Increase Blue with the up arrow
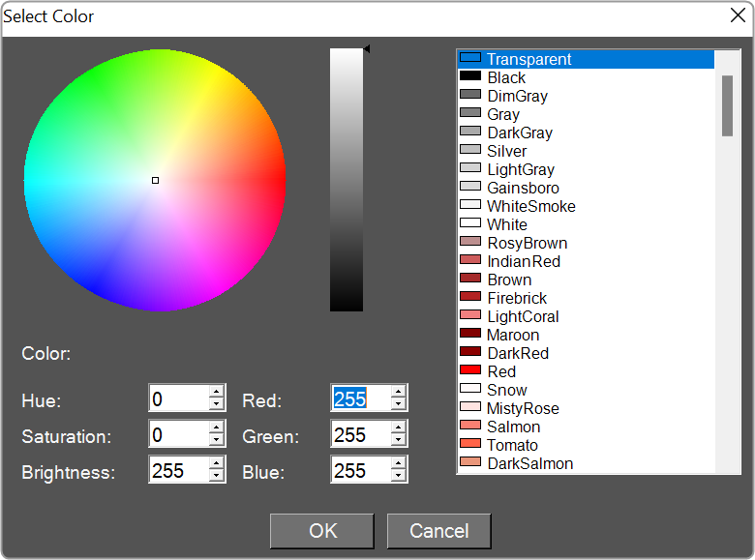Screen dimensions: 755x560 tap(399, 463)
